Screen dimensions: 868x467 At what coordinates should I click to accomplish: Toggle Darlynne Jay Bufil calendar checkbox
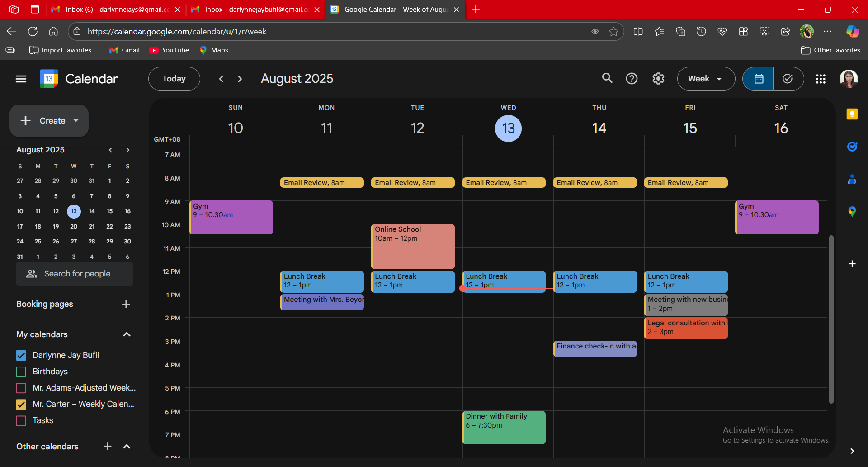(x=21, y=355)
